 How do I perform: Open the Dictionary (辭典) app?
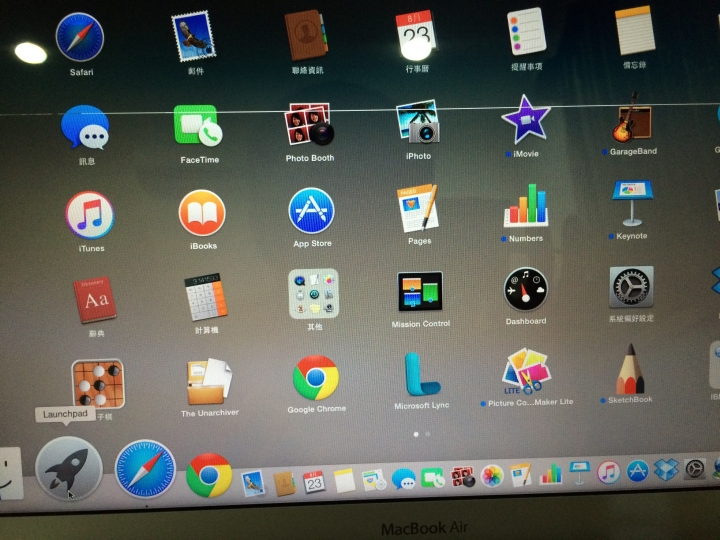95,299
